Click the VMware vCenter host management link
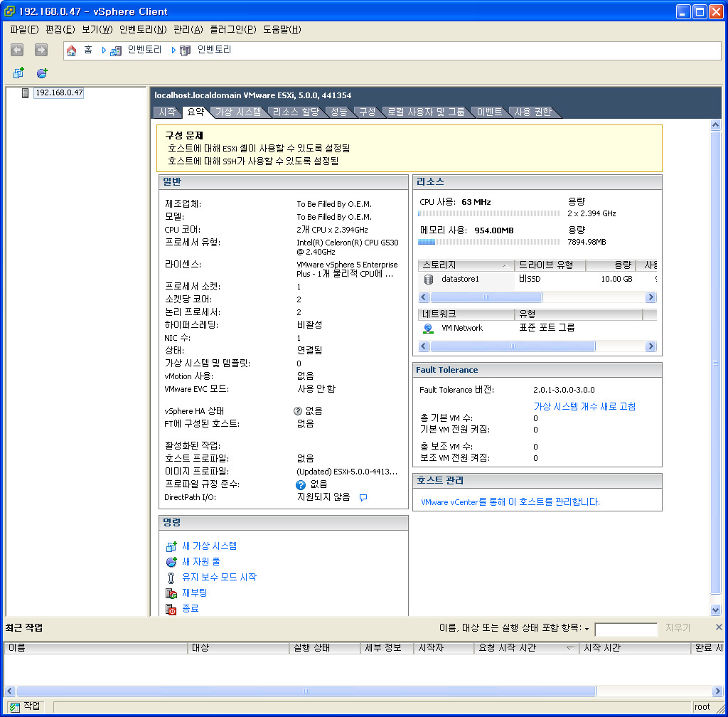 510,502
